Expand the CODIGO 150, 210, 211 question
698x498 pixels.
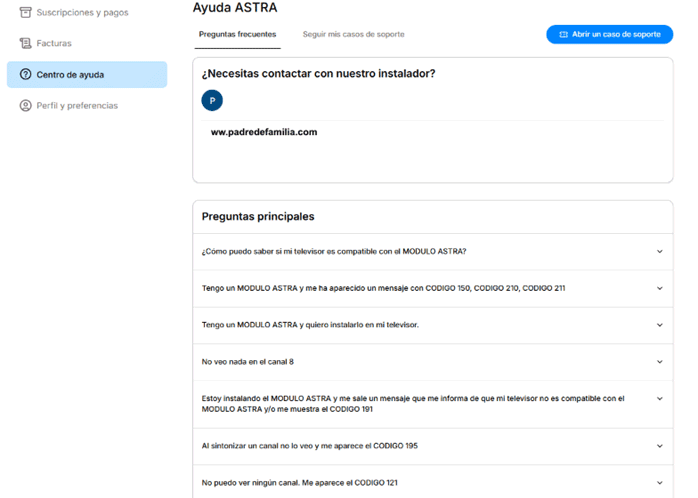[x=659, y=288]
